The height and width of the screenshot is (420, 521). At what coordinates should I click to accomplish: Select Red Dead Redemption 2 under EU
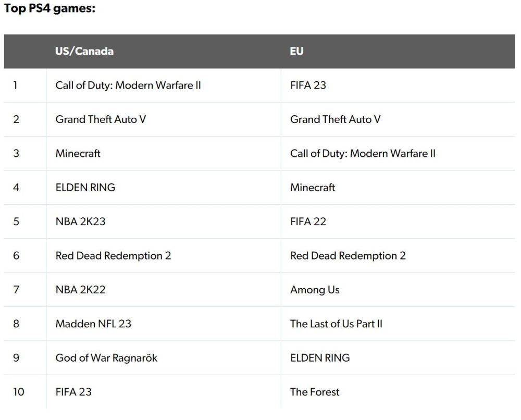[348, 255]
